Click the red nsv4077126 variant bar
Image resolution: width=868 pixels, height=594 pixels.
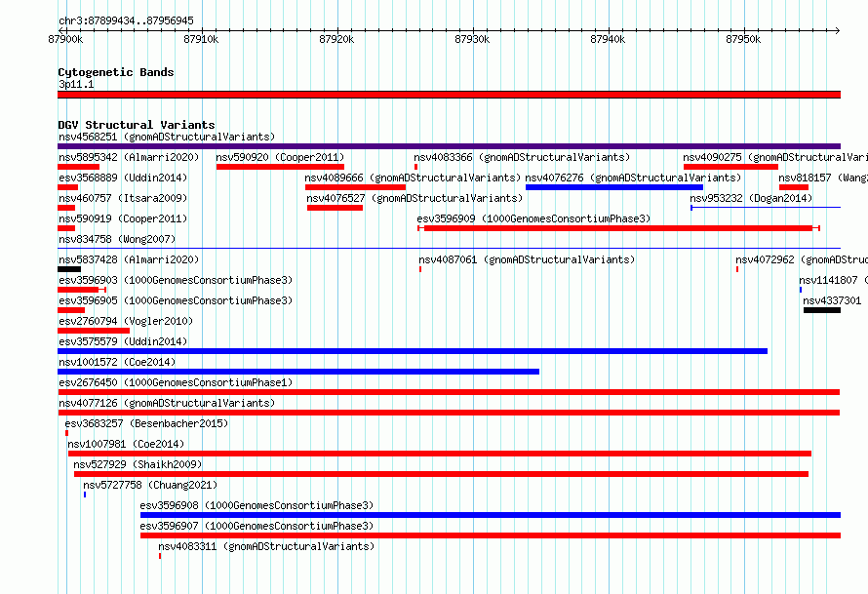(449, 413)
